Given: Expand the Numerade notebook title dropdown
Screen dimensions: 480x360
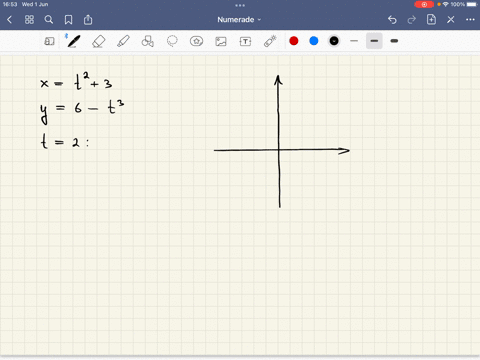Looking at the screenshot, I should click(239, 20).
